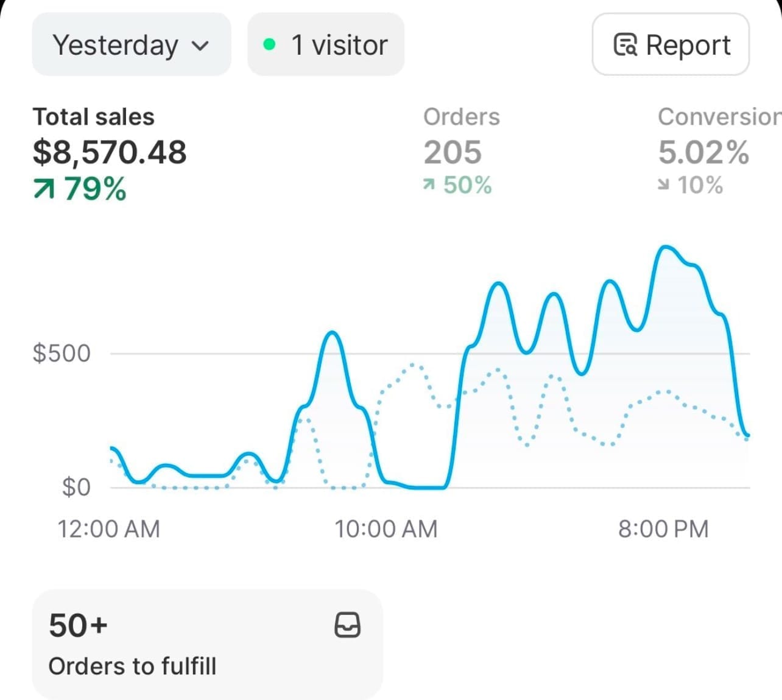Viewport: 782px width, 700px height.
Task: Click the Orders 50% upward arrow icon
Action: (x=429, y=184)
